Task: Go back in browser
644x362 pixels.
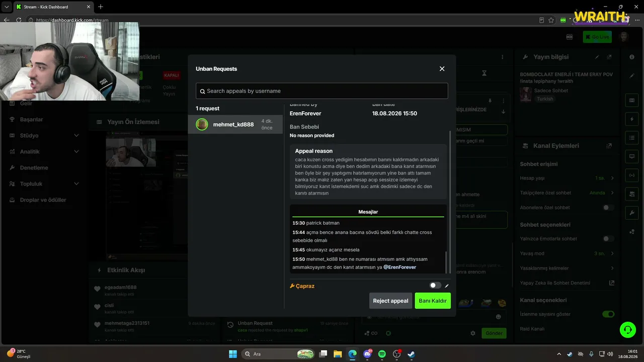Action: click(7, 20)
